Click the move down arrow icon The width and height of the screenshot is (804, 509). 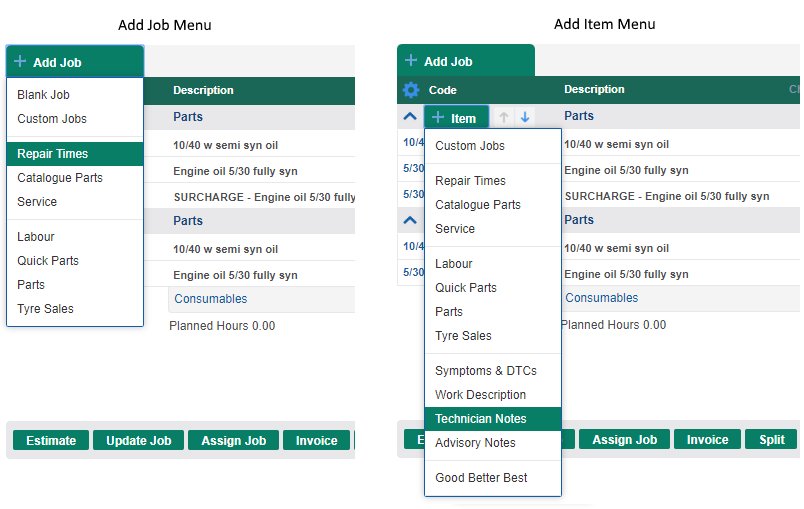[525, 118]
